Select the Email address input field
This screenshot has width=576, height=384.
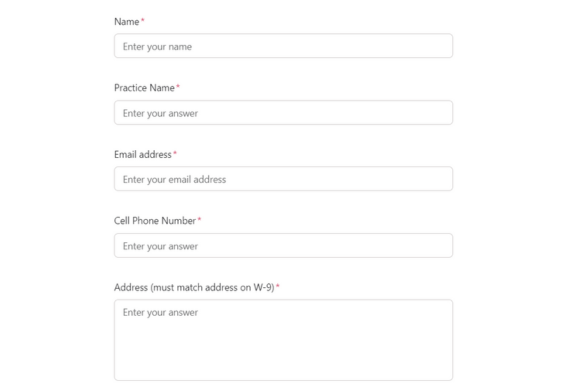click(283, 179)
